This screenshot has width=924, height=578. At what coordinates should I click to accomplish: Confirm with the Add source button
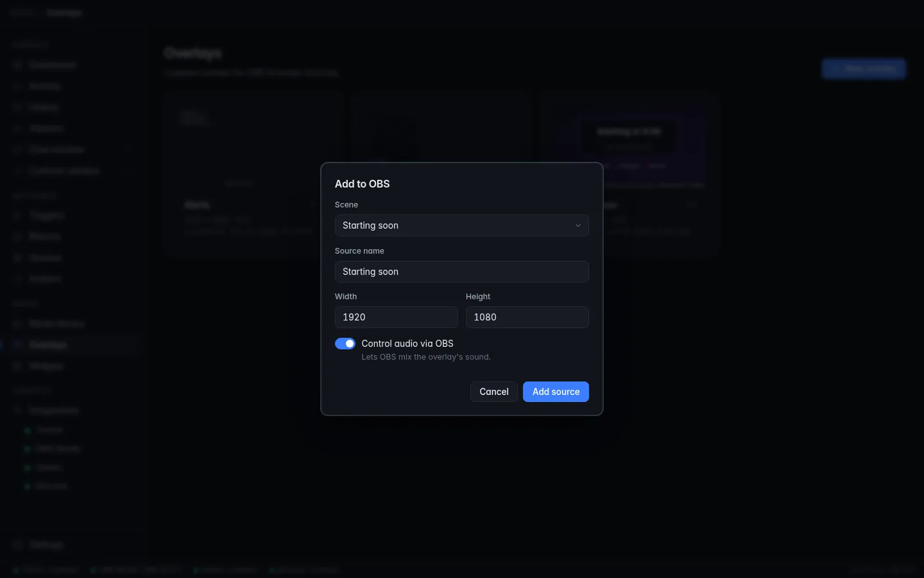coord(556,392)
